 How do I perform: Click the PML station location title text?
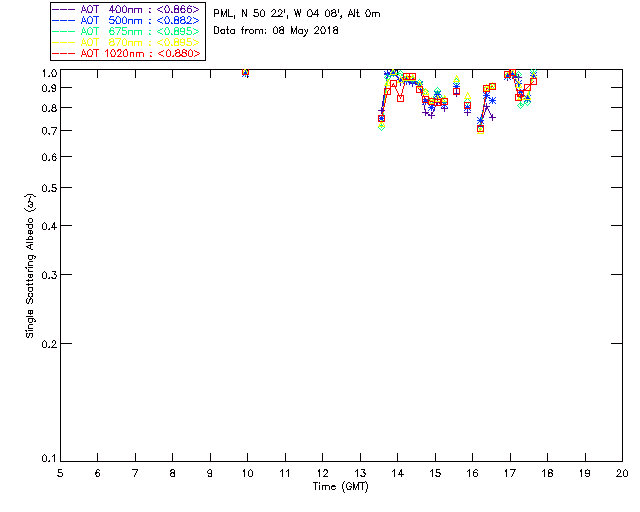coord(297,14)
